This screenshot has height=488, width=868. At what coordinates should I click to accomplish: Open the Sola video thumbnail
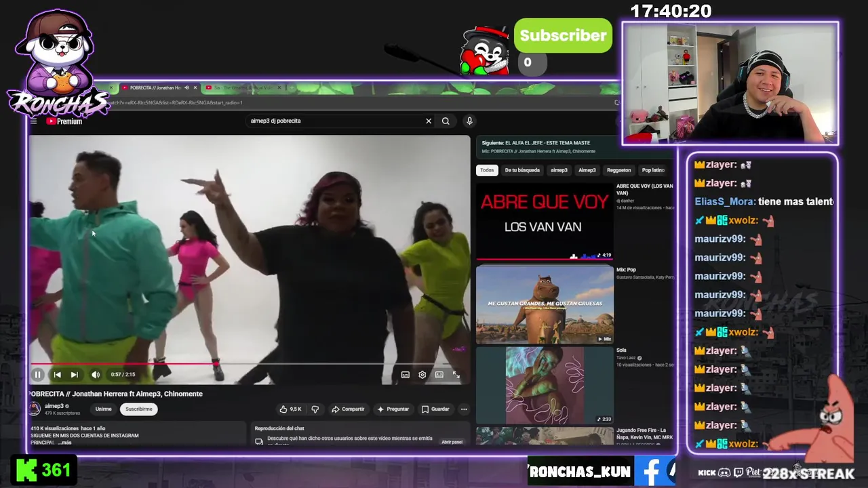[545, 386]
